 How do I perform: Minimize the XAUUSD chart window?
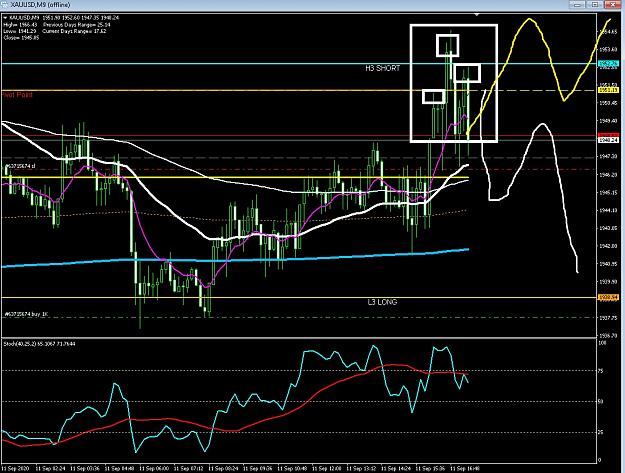[x=578, y=4]
